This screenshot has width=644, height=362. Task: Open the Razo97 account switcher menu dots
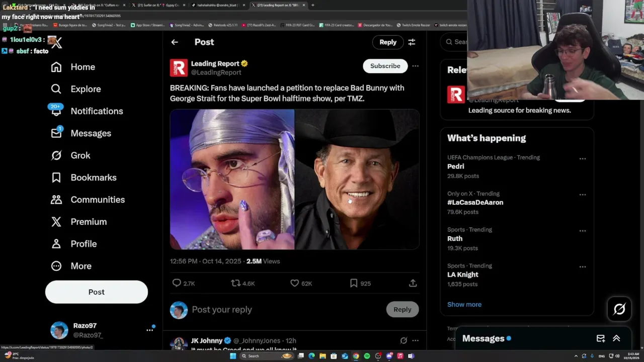(x=149, y=330)
